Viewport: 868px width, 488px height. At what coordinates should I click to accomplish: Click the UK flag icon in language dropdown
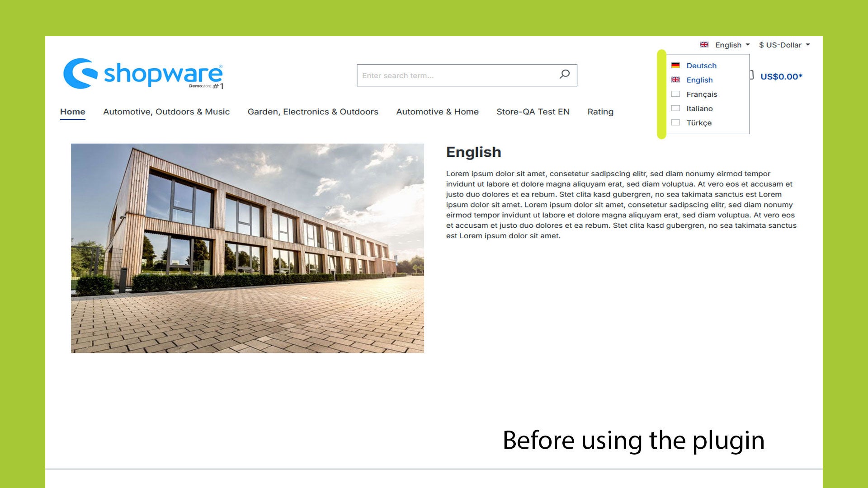tap(675, 80)
